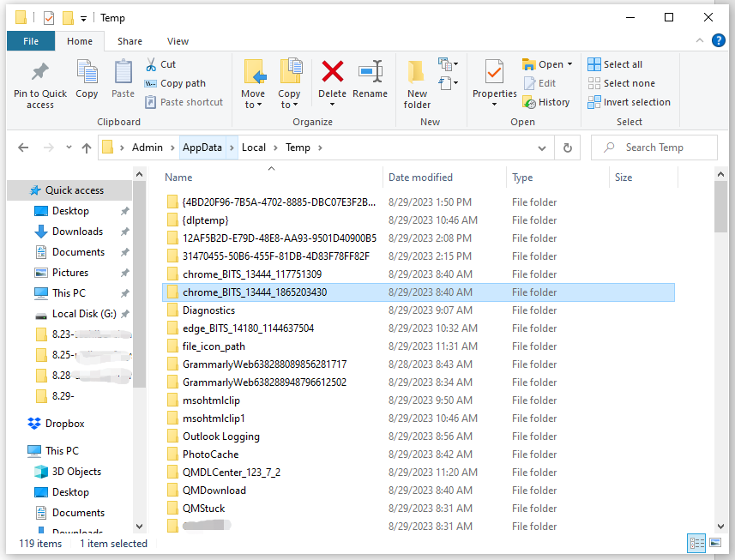Click Paste shortcut in ribbon
The width and height of the screenshot is (735, 560).
click(184, 102)
